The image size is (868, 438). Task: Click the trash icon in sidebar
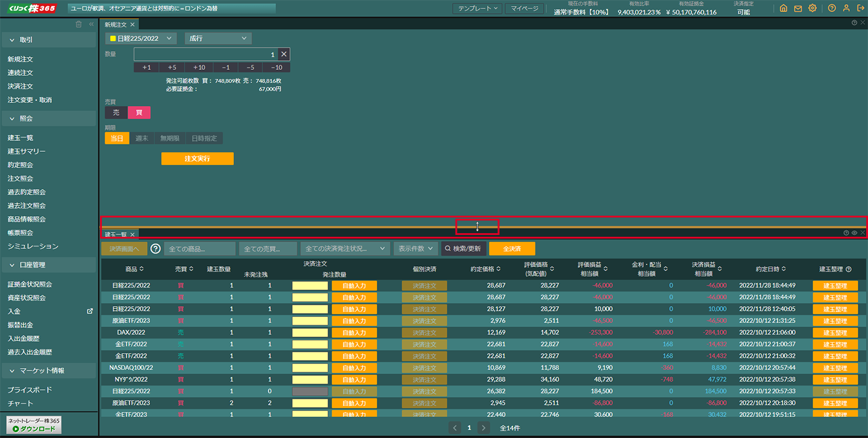(78, 24)
